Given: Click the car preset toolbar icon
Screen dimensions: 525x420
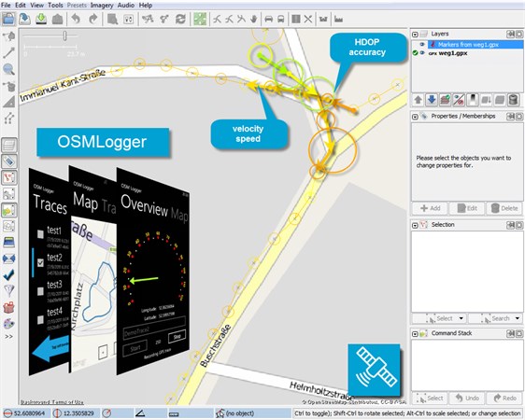Looking at the screenshot, I should 268,19.
